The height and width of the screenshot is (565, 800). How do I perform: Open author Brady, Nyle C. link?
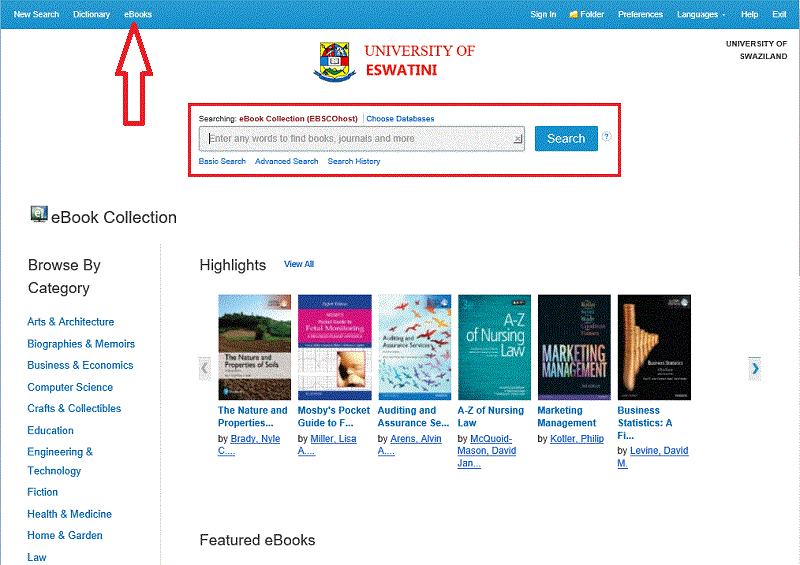click(x=249, y=445)
